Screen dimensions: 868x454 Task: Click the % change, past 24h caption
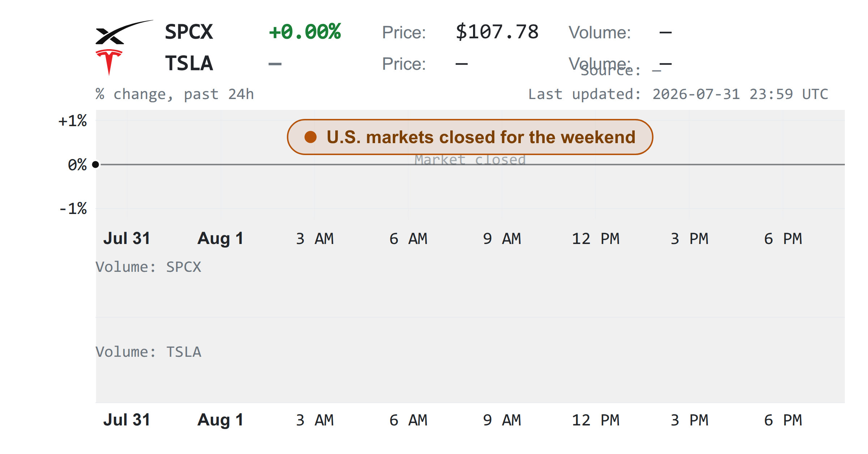pyautogui.click(x=175, y=94)
